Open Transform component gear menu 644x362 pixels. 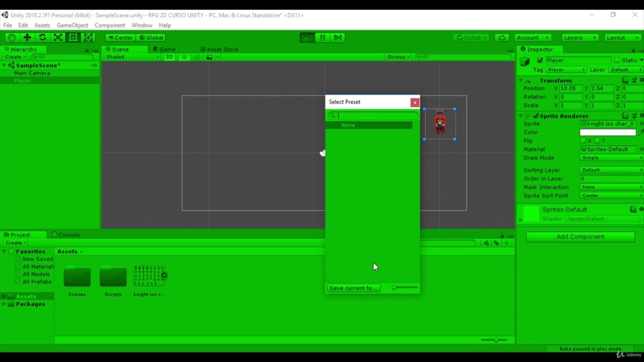(x=641, y=80)
